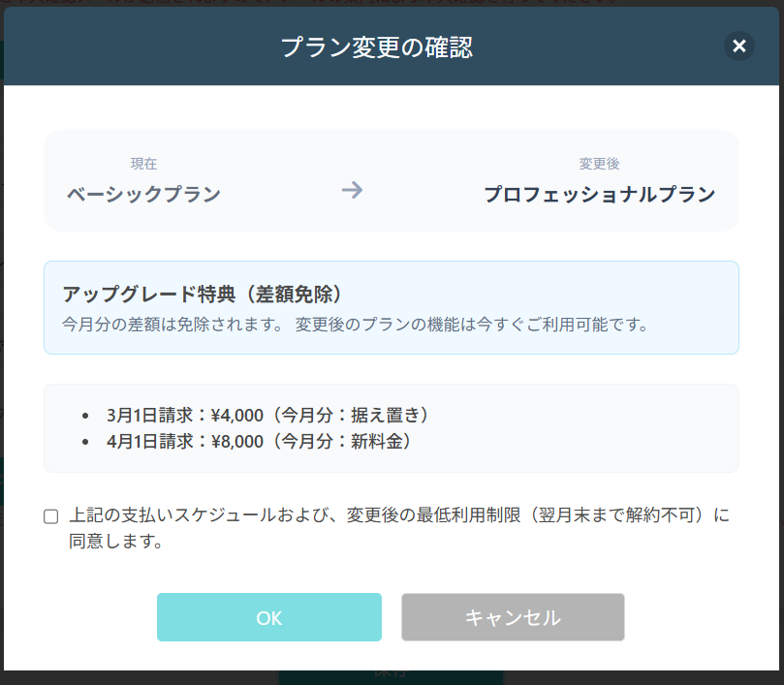This screenshot has height=685, width=784.
Task: Click the bullet before 4月1日請求
Action: pos(87,442)
